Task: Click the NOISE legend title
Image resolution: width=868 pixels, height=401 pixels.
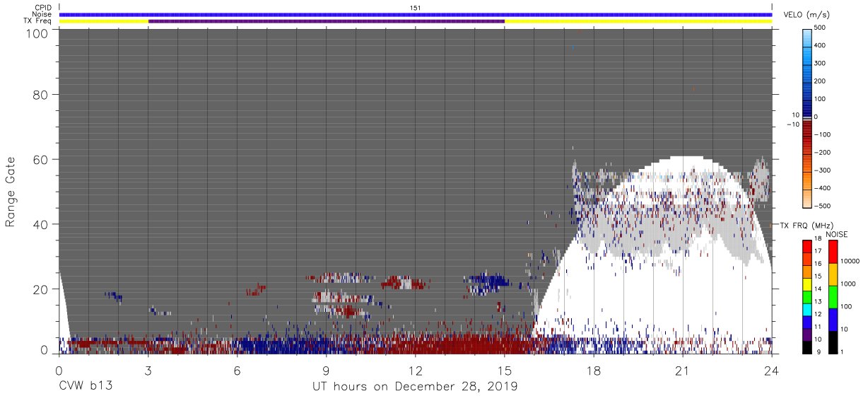Action: (837, 234)
